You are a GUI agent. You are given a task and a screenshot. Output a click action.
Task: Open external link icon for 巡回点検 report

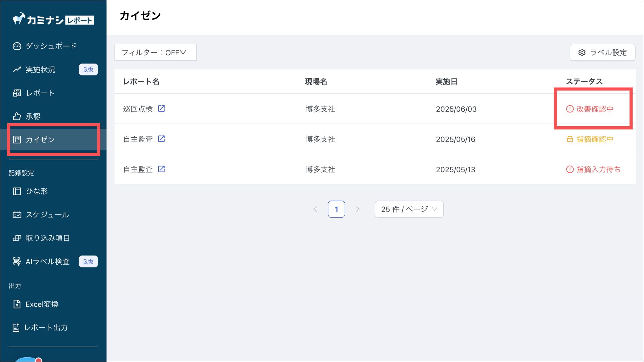point(161,109)
